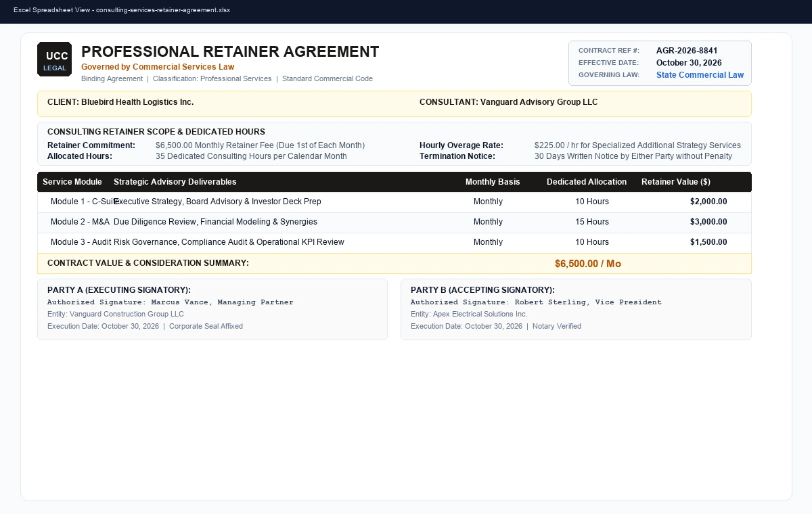Click the Binding Agreement classification line
This screenshot has height=514, width=812.
click(227, 79)
